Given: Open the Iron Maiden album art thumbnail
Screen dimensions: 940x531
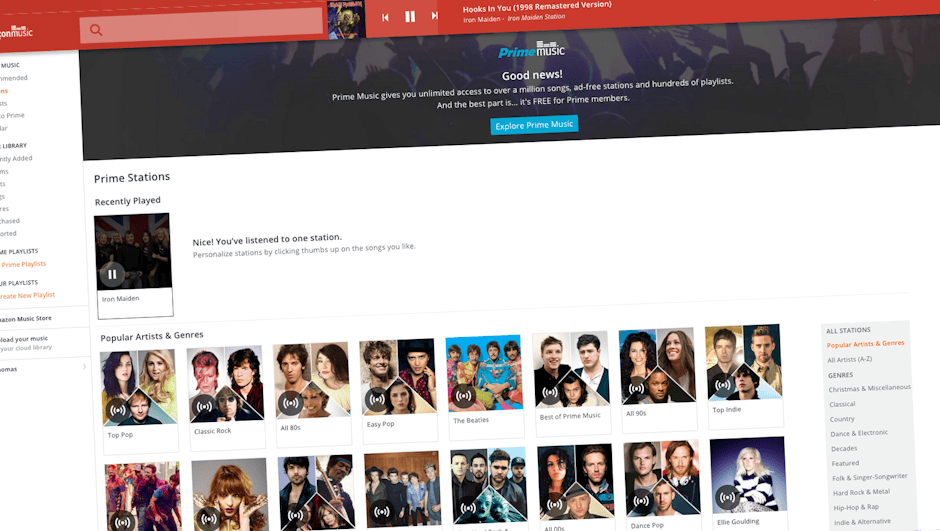Looking at the screenshot, I should click(345, 20).
